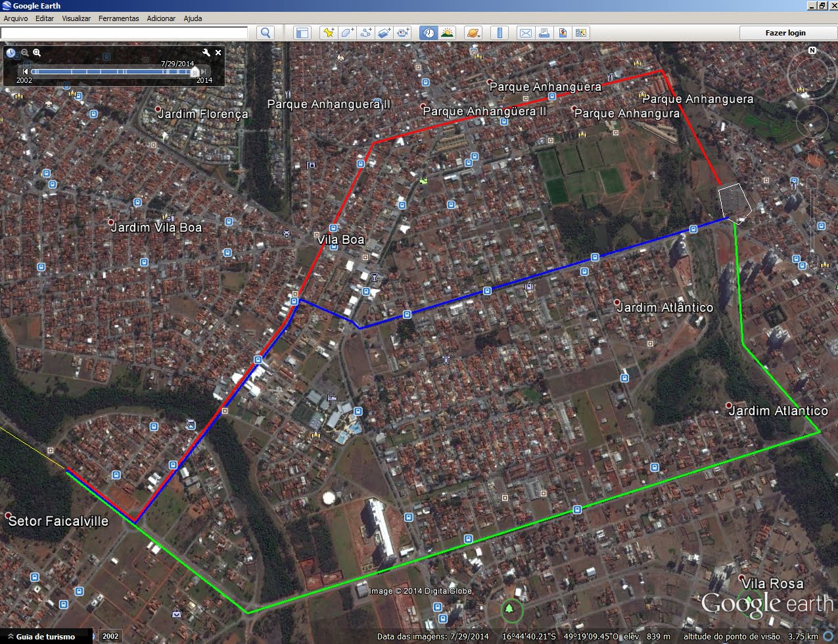The image size is (838, 644).
Task: Click the 2002 historical imagery button
Action: coord(110,636)
